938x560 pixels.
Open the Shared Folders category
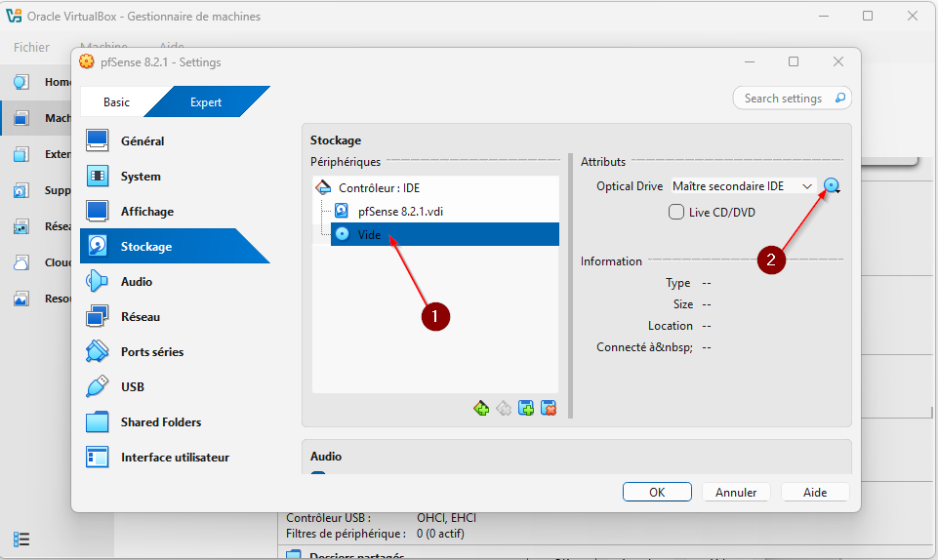coord(160,422)
